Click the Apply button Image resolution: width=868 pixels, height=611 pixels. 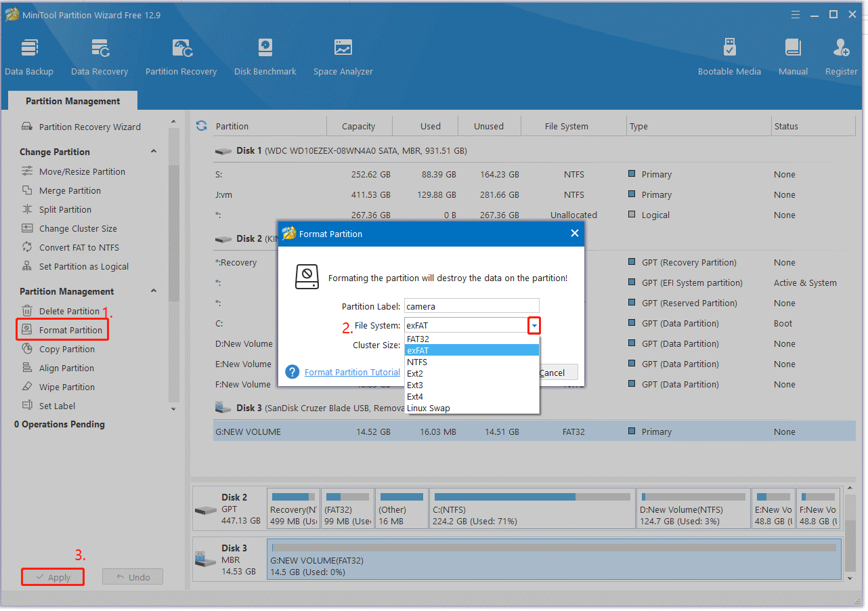[53, 577]
